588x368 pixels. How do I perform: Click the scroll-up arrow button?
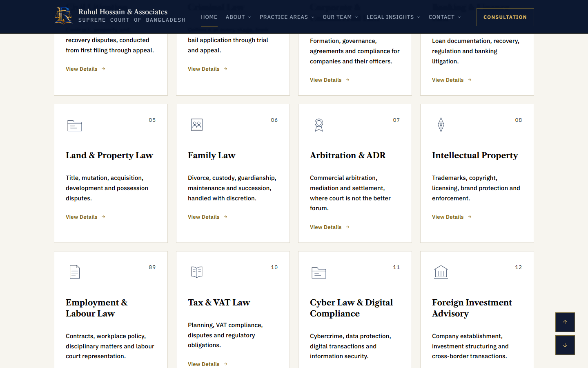coord(565,322)
